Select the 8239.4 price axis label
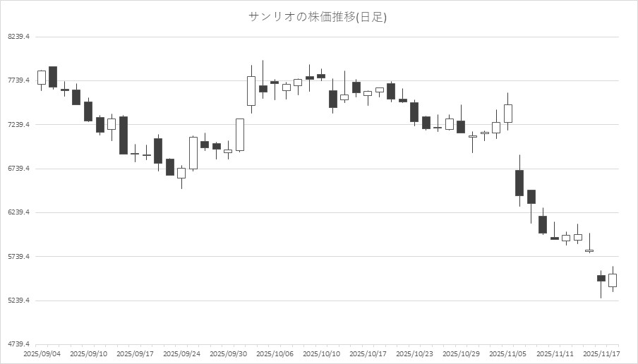Image resolution: width=638 pixels, height=364 pixels. pyautogui.click(x=20, y=37)
